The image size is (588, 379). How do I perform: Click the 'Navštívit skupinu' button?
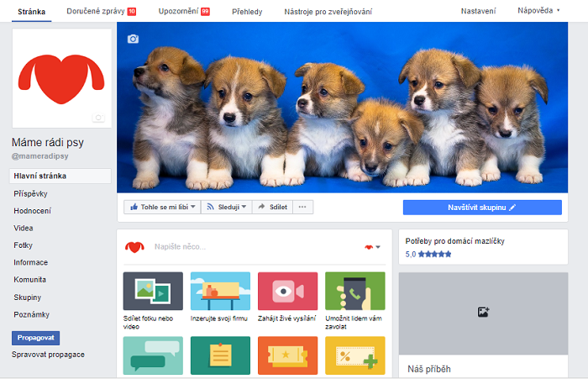(x=481, y=207)
